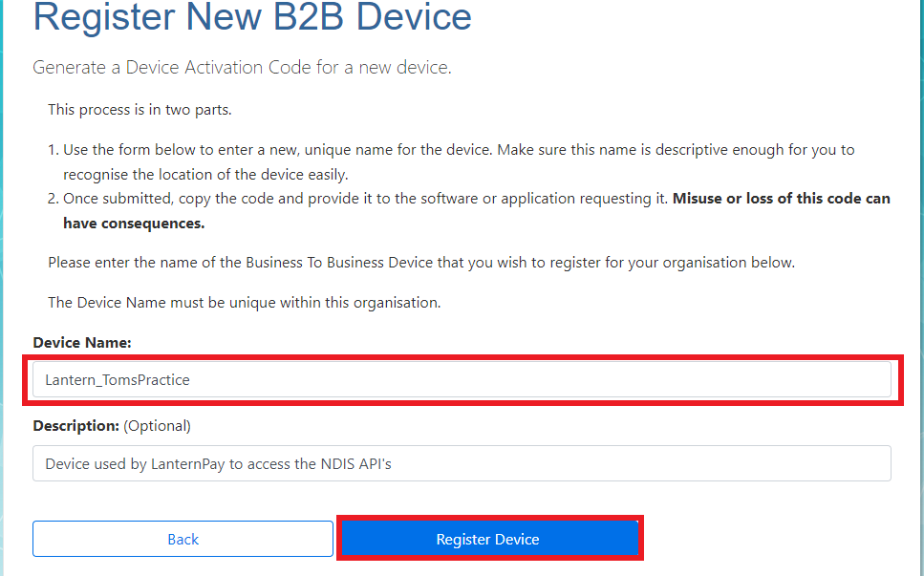Select the Back navigation button

click(x=183, y=539)
